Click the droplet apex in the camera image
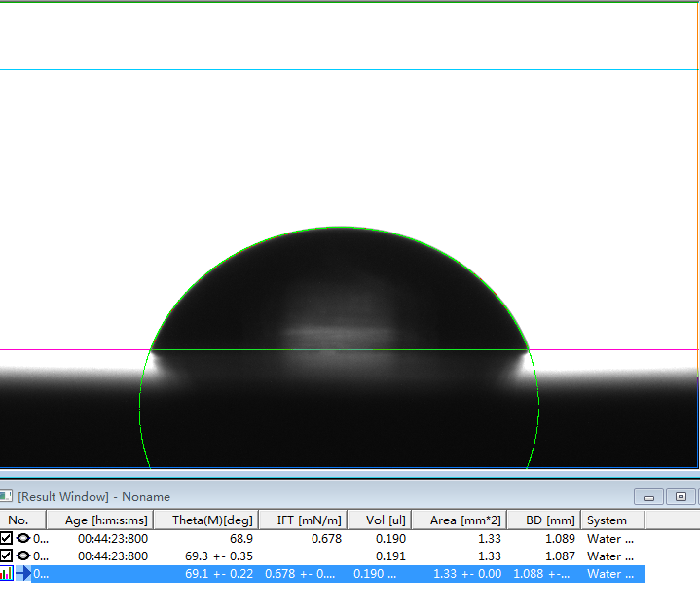 (338, 228)
